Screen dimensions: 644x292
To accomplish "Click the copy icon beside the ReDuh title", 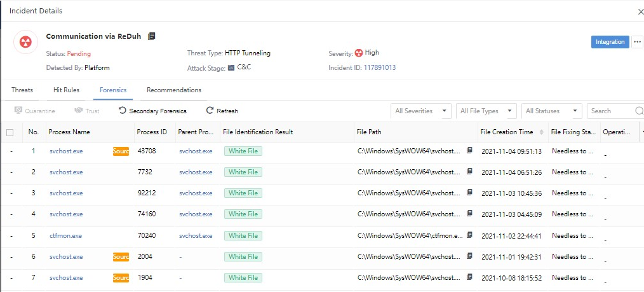I will click(x=152, y=36).
